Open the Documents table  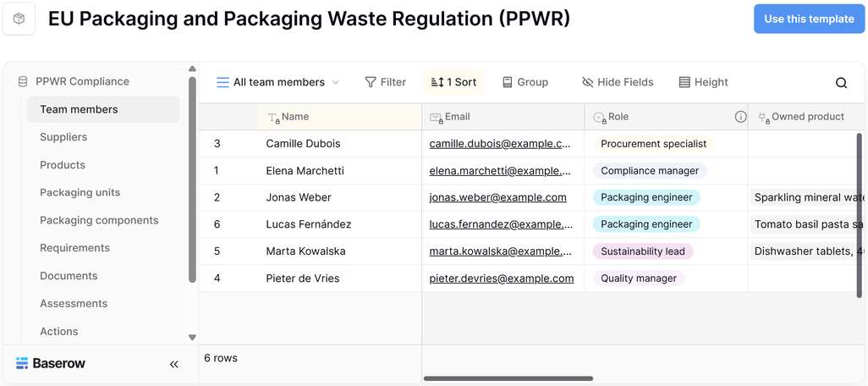[x=69, y=276]
